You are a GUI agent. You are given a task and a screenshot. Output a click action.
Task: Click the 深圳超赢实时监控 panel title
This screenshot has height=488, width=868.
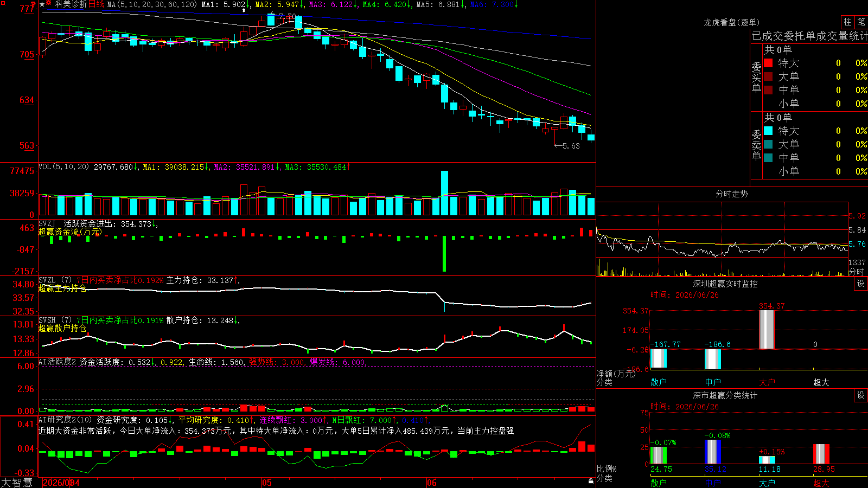click(725, 284)
